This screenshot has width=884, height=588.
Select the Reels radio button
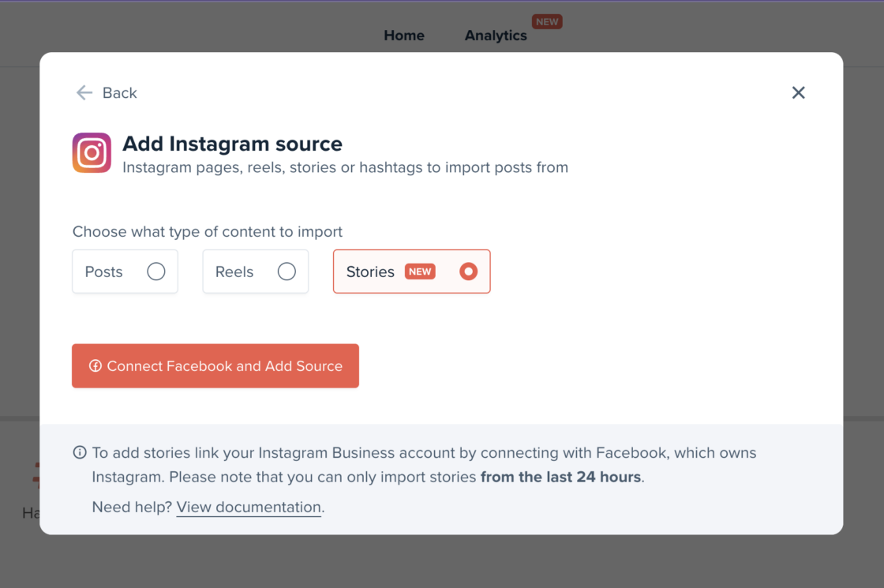tap(287, 271)
